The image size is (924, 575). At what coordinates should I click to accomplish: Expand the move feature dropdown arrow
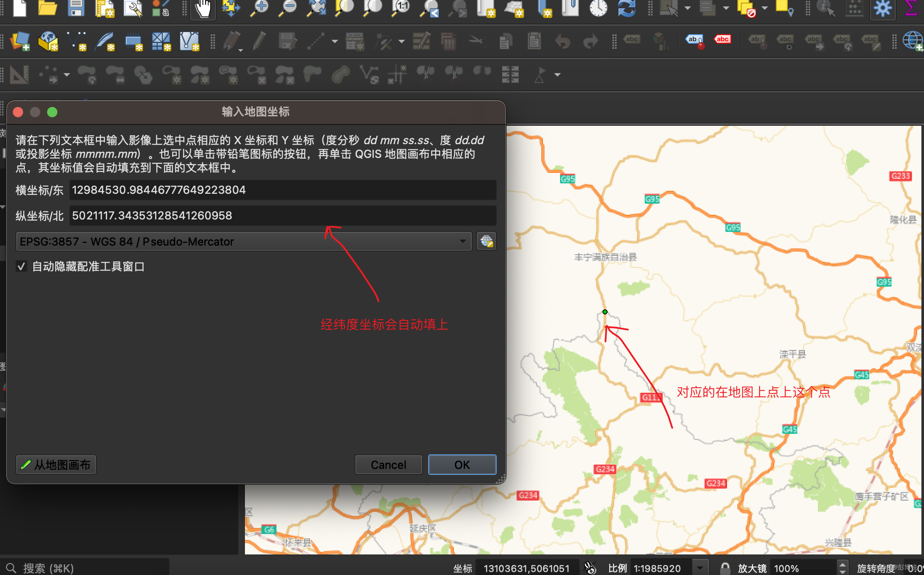click(67, 75)
